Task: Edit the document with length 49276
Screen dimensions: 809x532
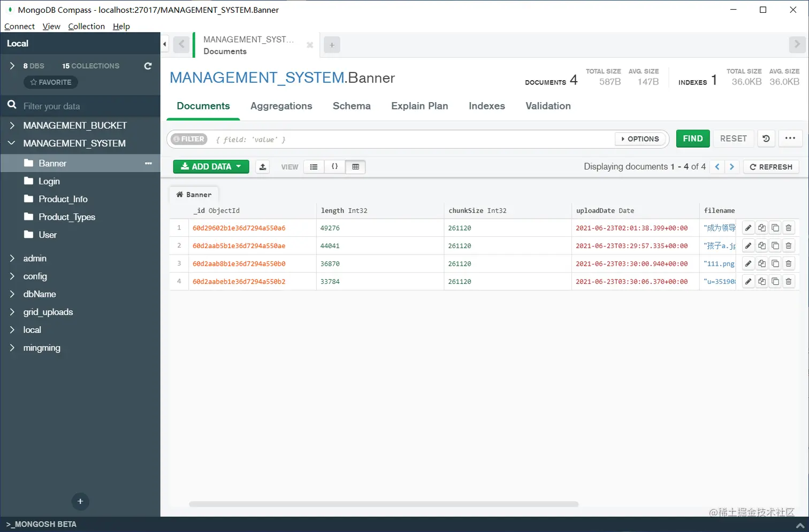Action: (x=749, y=228)
